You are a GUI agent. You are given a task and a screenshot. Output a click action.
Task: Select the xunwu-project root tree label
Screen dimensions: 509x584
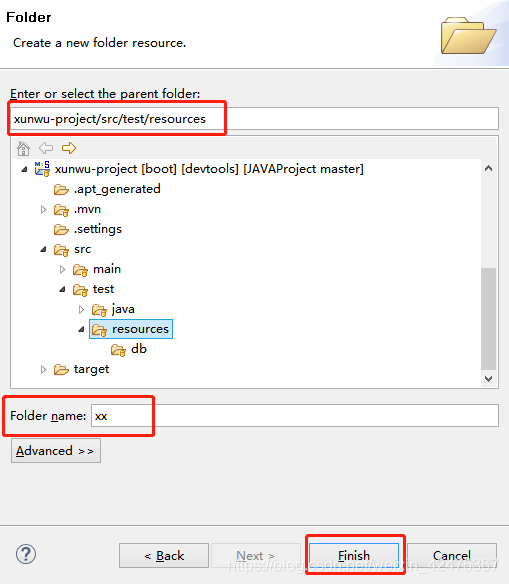[x=209, y=169]
